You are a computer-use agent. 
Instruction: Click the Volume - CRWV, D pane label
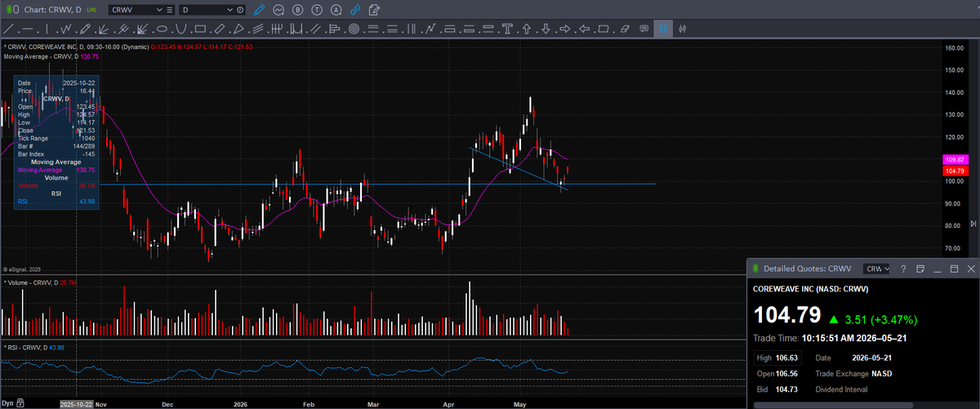click(33, 282)
